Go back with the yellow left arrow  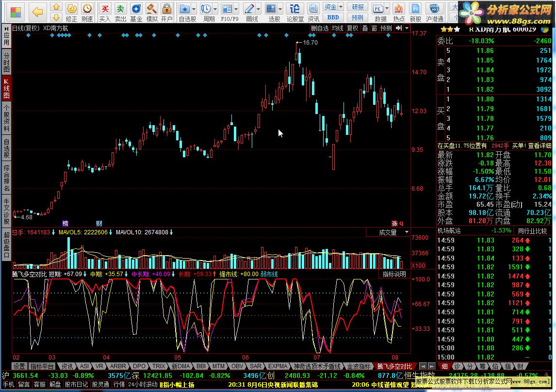point(37,12)
